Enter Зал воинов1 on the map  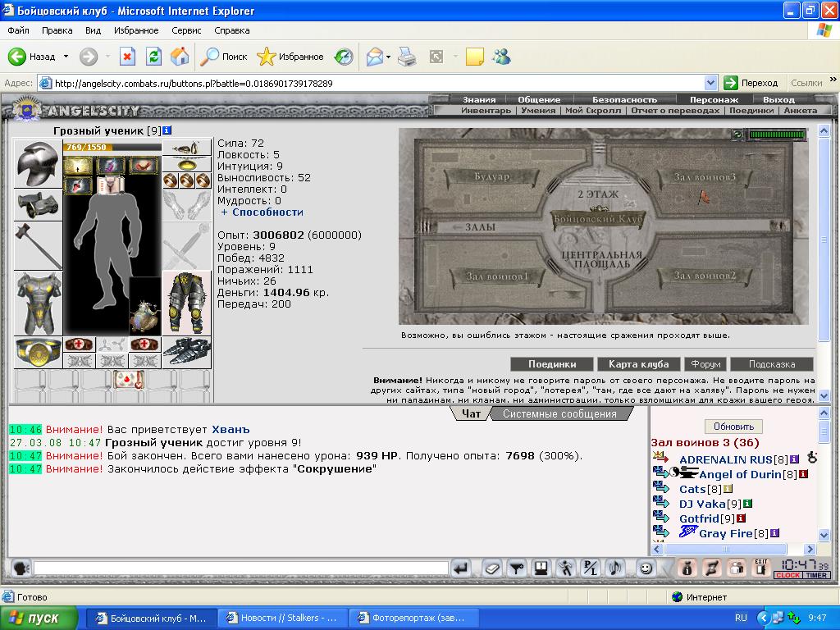[x=496, y=276]
